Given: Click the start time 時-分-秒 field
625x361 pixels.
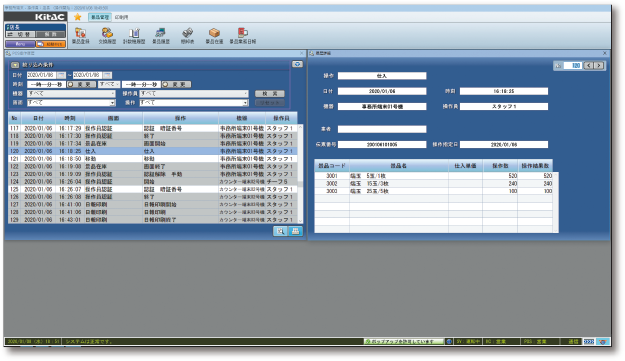Looking at the screenshot, I should [46, 84].
